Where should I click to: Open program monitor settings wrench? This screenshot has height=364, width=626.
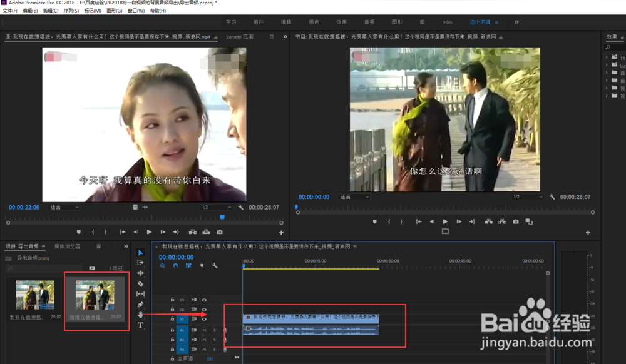(x=552, y=197)
